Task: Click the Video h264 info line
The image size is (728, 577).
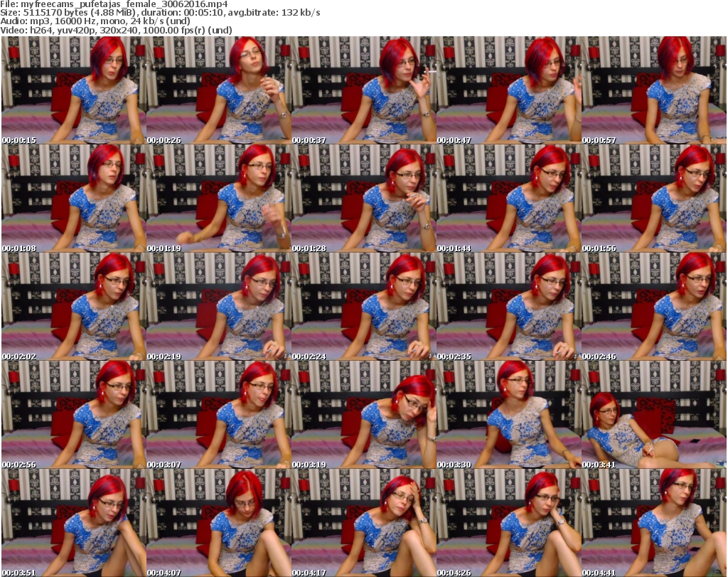Action: (x=116, y=30)
